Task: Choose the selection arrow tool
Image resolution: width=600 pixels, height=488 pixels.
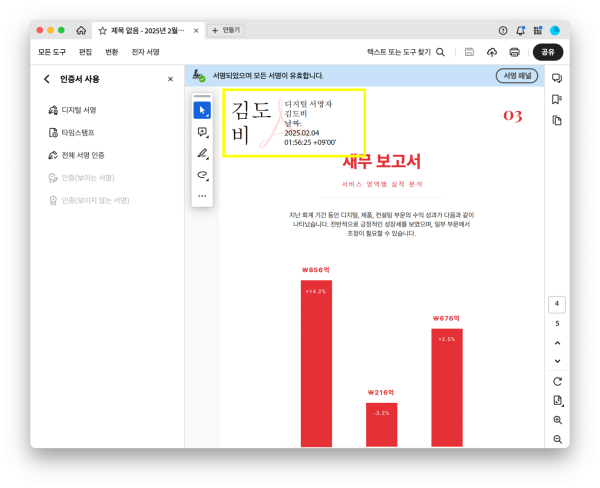Action: coord(202,111)
